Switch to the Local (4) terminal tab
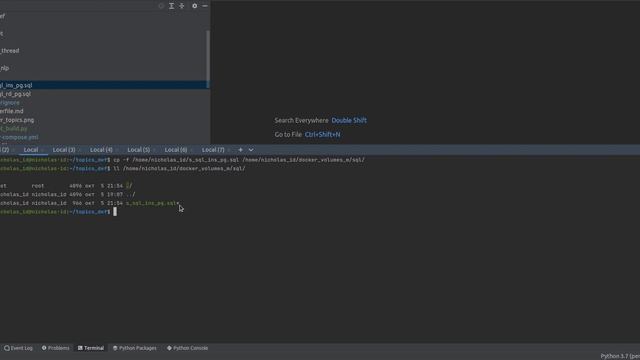 (101, 150)
